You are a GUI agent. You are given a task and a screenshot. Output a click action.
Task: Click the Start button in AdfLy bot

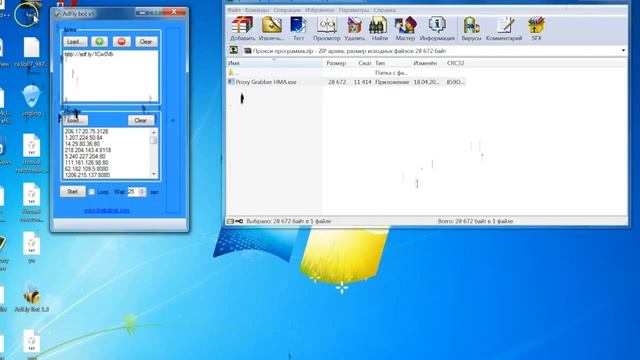[73, 191]
